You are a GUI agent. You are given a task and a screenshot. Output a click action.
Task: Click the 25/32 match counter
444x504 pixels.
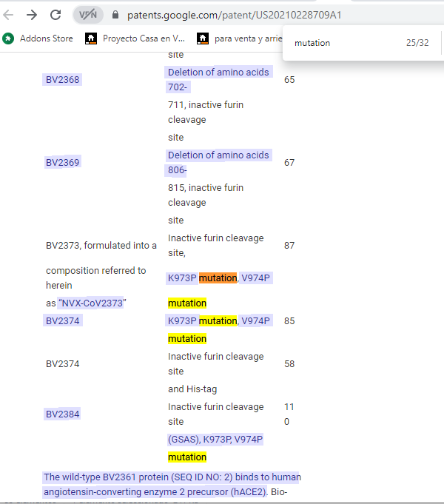pyautogui.click(x=417, y=43)
